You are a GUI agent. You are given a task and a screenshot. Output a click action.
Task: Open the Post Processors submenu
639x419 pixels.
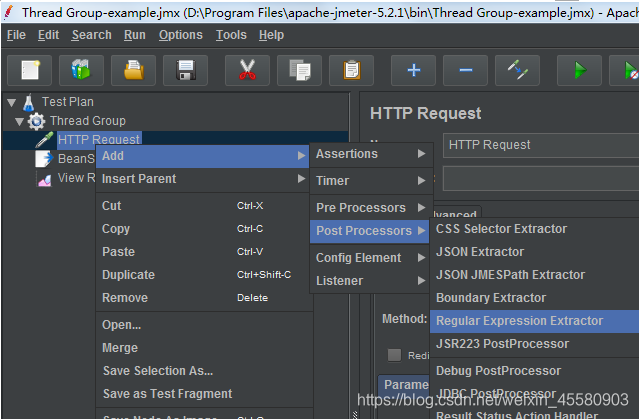(x=370, y=231)
